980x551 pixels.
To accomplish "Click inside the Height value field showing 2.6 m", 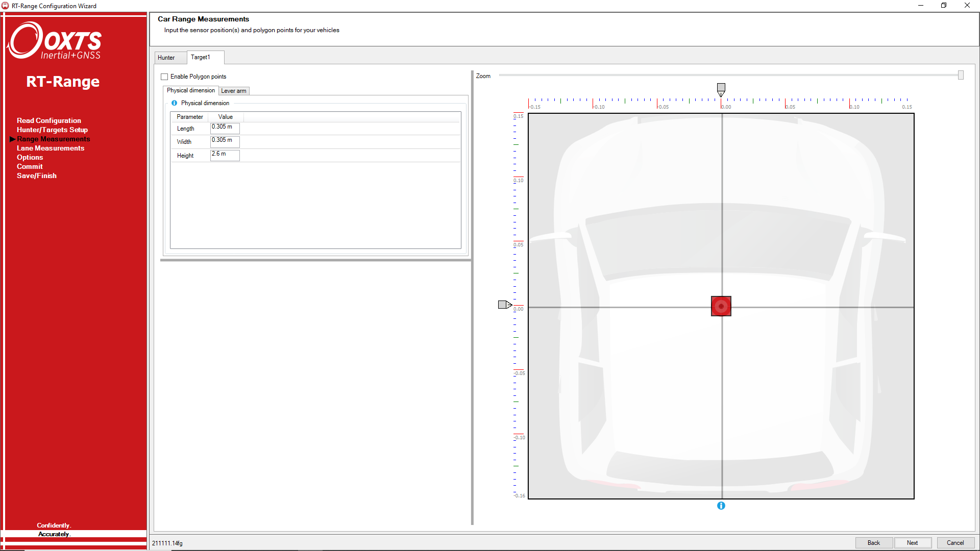I will [x=225, y=155].
